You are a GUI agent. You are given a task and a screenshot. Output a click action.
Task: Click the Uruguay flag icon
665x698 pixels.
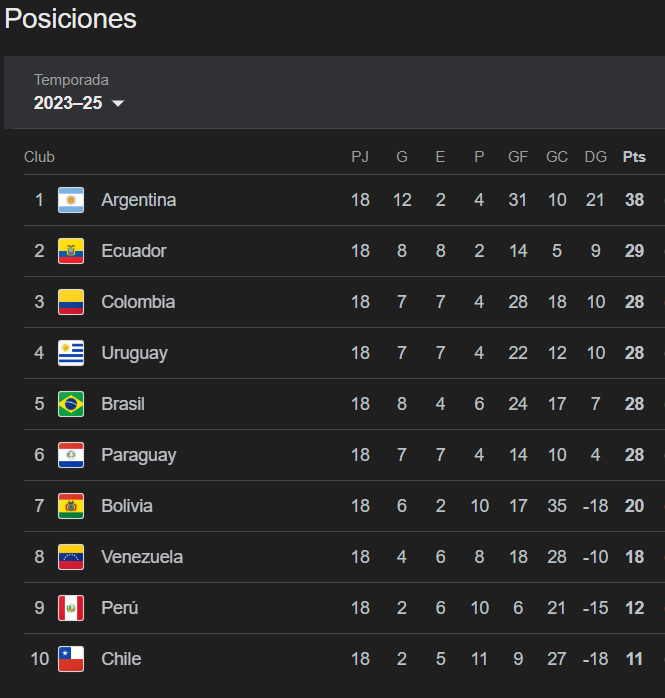pyautogui.click(x=71, y=353)
